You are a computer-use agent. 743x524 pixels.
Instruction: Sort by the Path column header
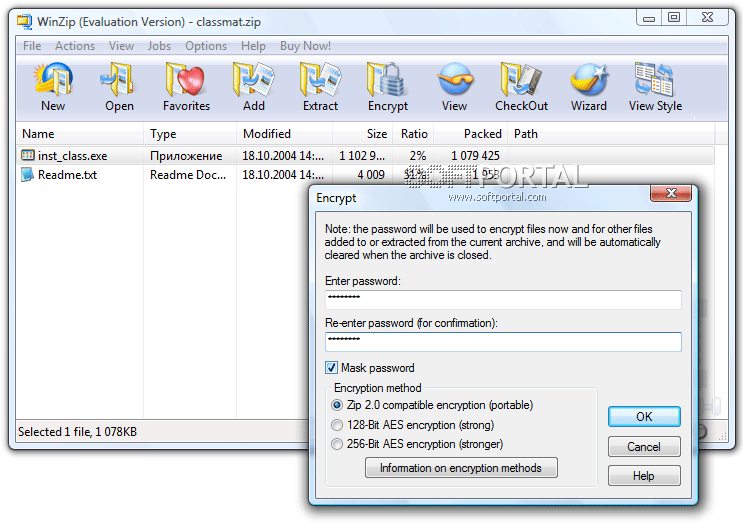coord(611,134)
